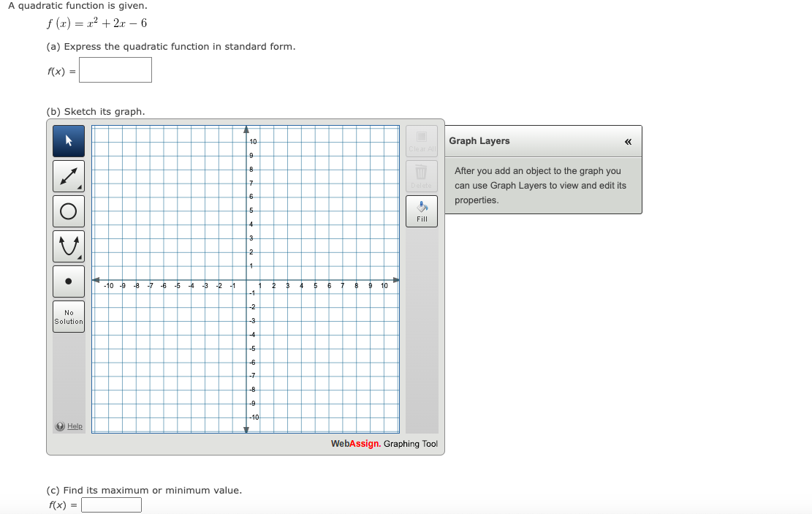Click the Delete trash button

click(x=422, y=176)
